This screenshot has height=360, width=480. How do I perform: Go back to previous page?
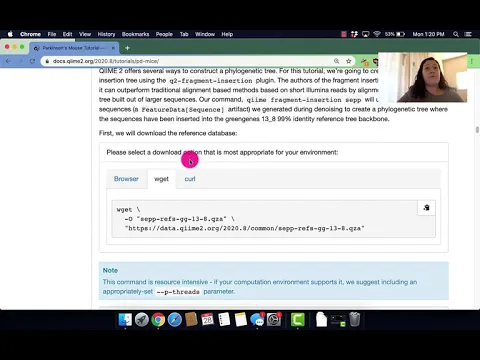tap(8, 61)
